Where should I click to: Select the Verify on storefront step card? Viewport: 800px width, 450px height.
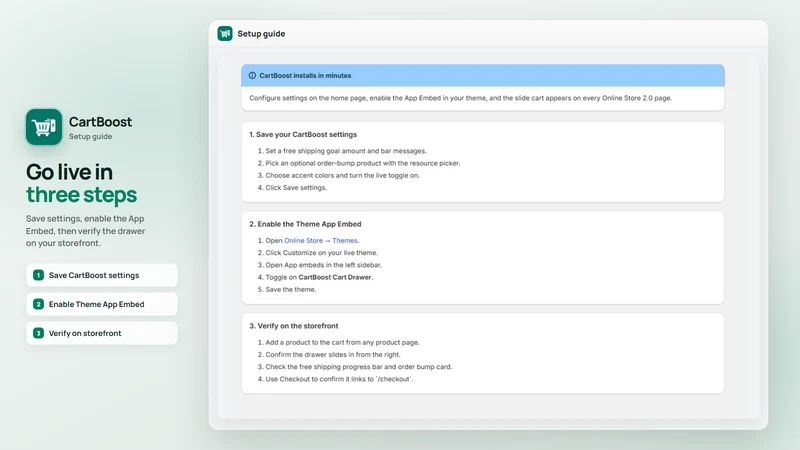(x=102, y=333)
